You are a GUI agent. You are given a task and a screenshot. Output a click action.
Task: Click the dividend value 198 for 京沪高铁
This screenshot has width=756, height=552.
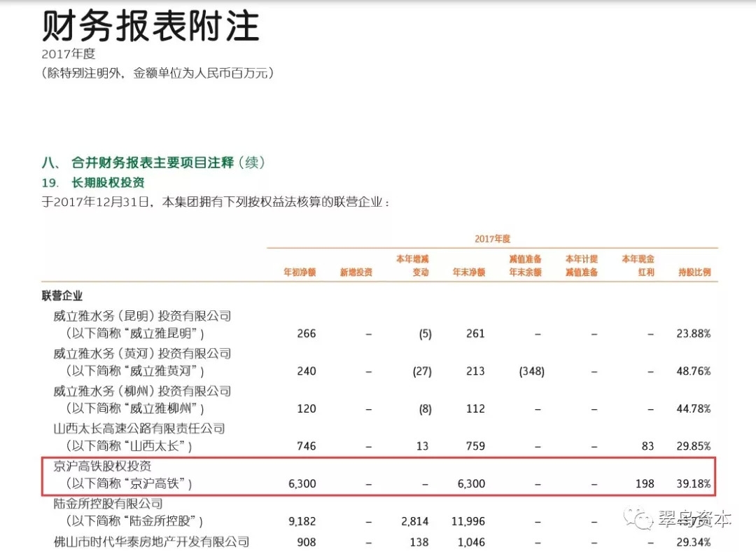tap(645, 483)
